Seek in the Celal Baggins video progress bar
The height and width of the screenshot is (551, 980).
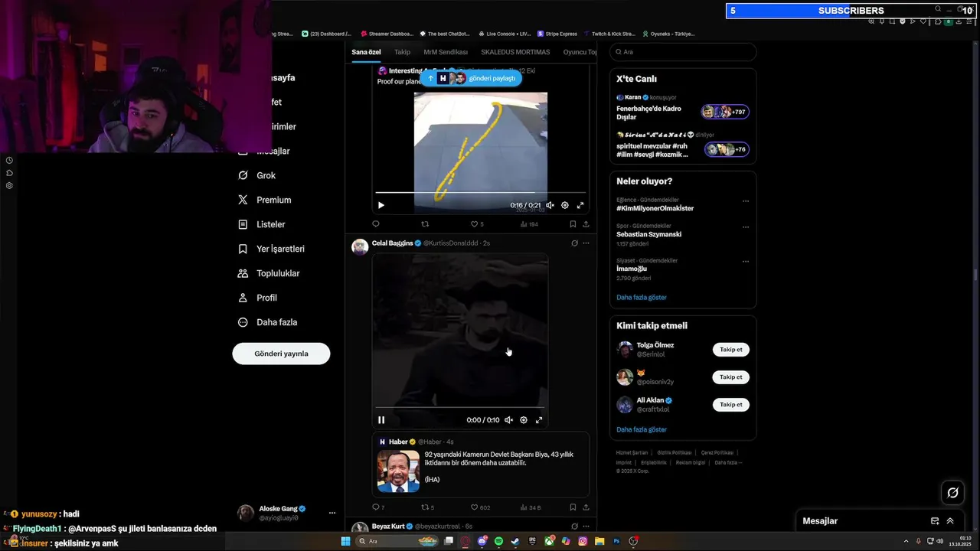tap(460, 407)
